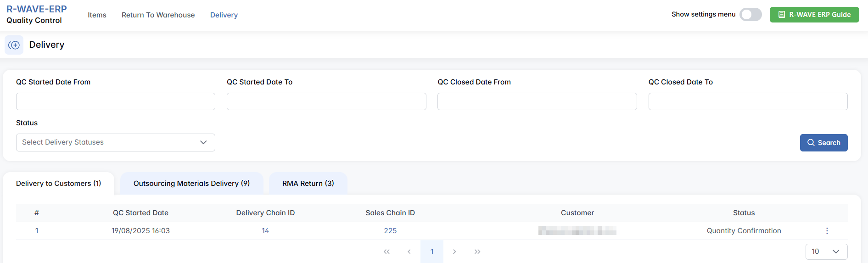
Task: Toggle the Show settings menu switch
Action: (x=750, y=15)
